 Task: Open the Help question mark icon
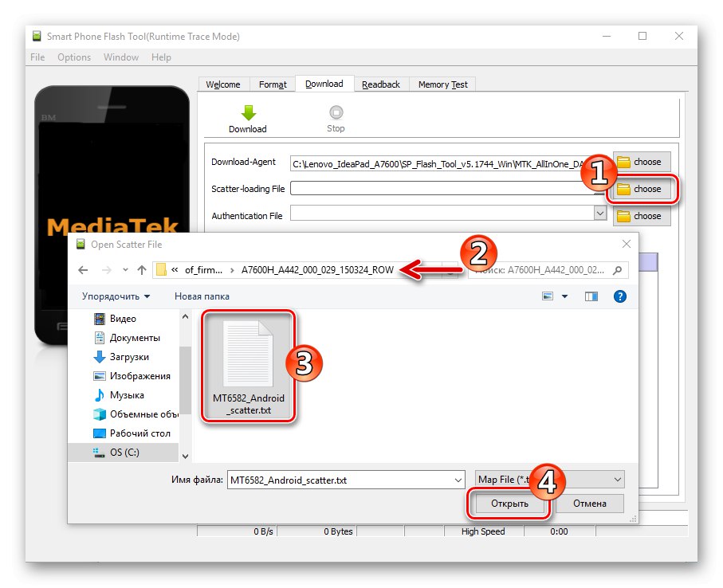(x=619, y=296)
